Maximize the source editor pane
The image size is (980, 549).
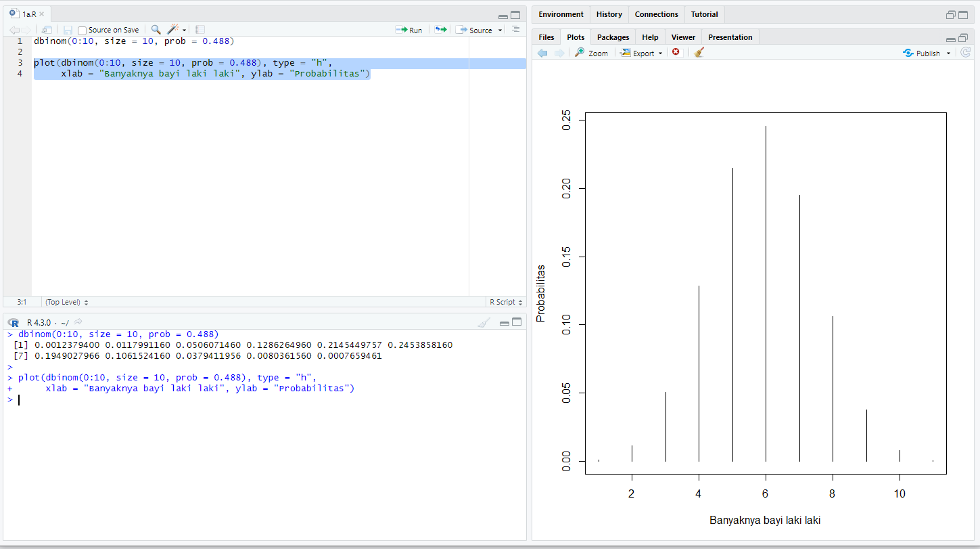[515, 14]
